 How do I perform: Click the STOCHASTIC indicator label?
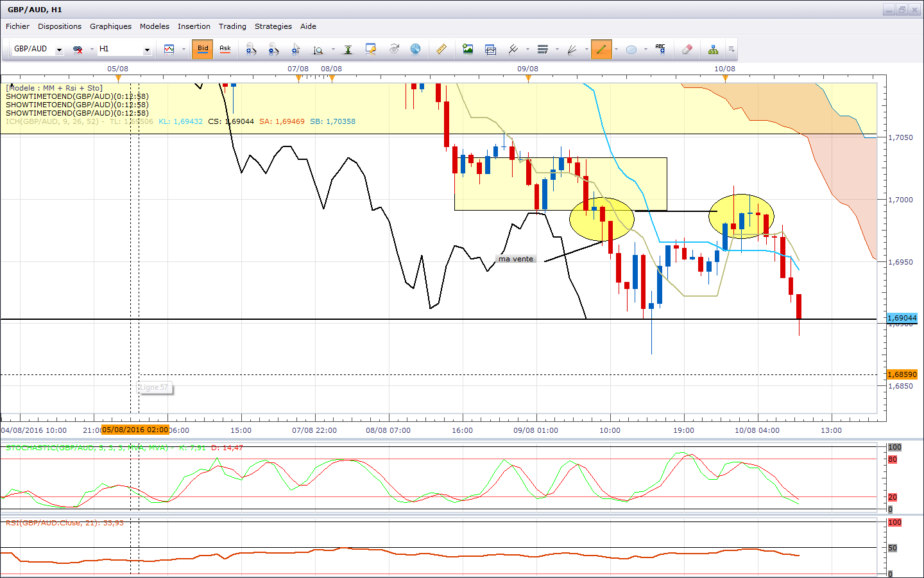tap(124, 448)
